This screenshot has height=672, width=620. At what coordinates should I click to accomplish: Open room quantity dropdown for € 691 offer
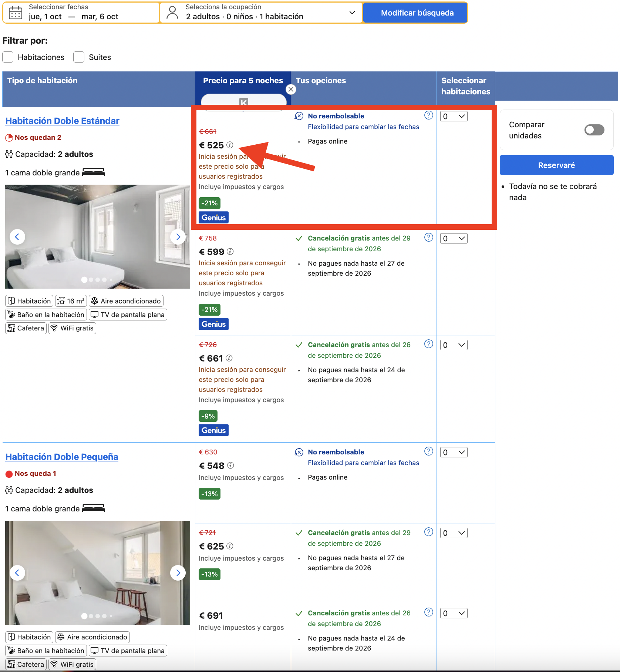point(454,613)
